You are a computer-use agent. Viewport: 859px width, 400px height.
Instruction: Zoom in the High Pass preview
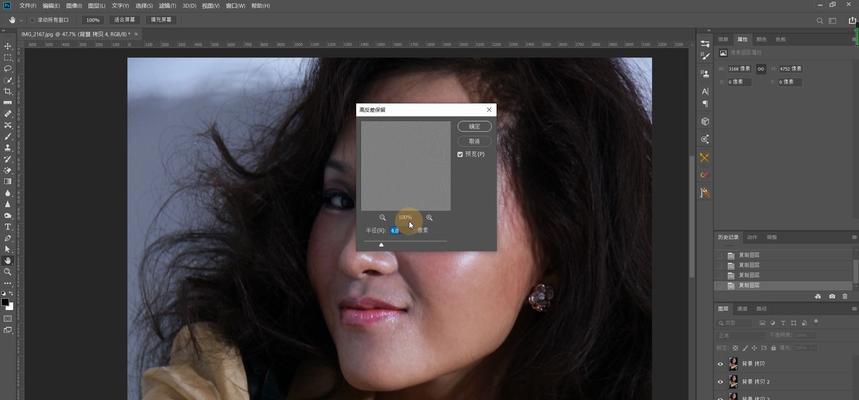tap(429, 218)
